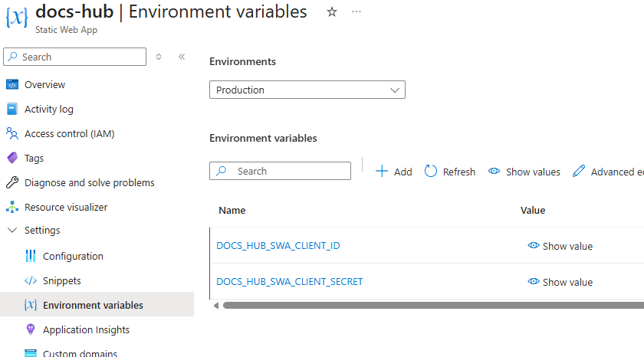Click the Activity log icon
Viewport: 644px width, 357px height.
(x=12, y=109)
